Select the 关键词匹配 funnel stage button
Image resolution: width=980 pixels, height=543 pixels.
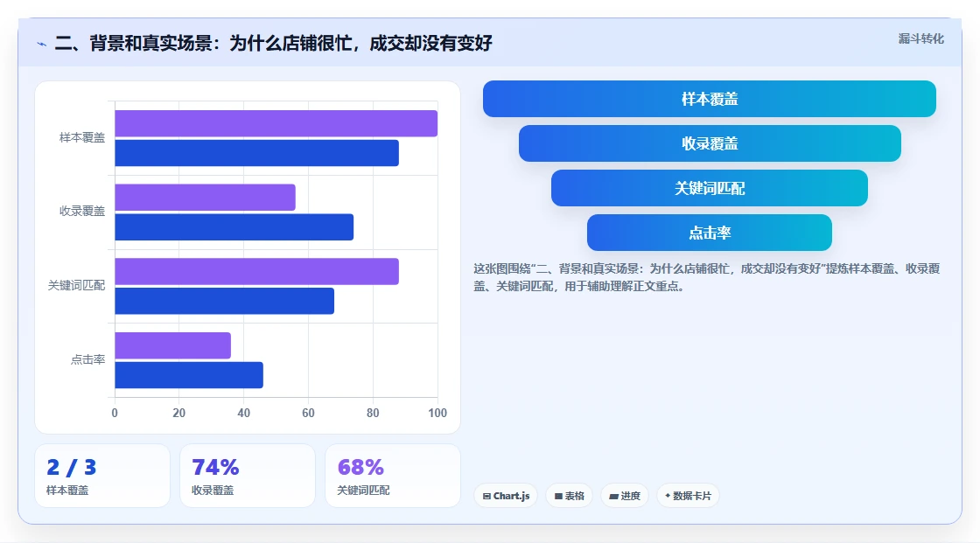pos(710,188)
